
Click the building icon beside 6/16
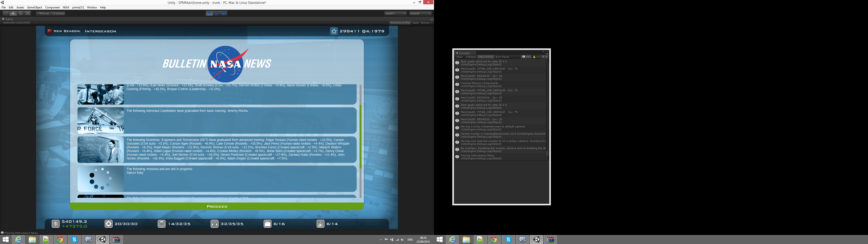[x=268, y=224]
